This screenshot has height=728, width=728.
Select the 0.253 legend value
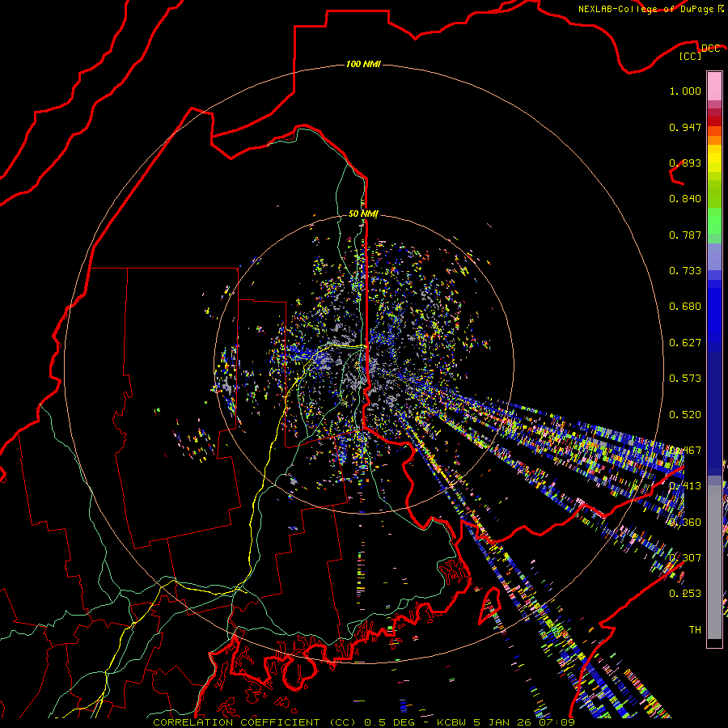[685, 594]
